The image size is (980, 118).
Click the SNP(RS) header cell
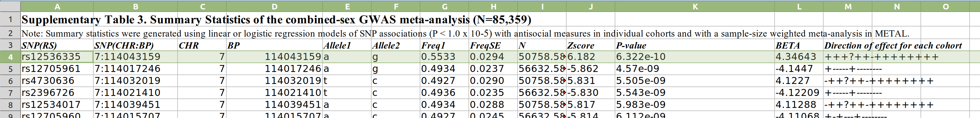click(57, 45)
